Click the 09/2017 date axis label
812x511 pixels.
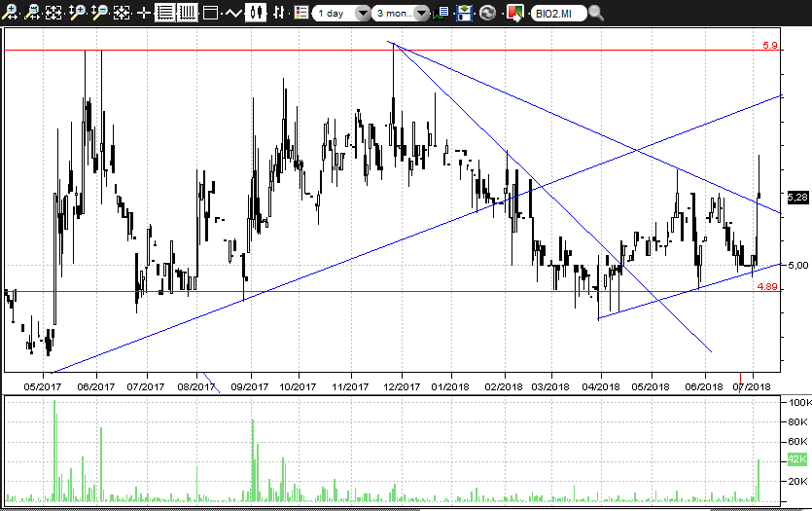pyautogui.click(x=250, y=386)
